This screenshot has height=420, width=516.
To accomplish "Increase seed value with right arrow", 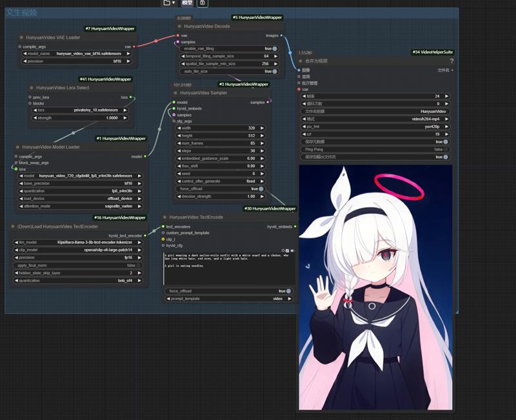I will 263,174.
